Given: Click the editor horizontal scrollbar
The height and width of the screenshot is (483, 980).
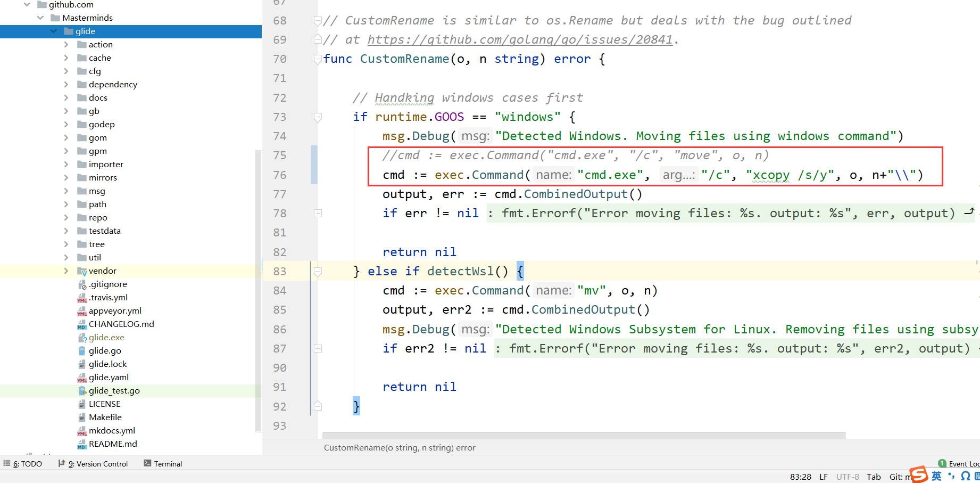Looking at the screenshot, I should pos(583,435).
